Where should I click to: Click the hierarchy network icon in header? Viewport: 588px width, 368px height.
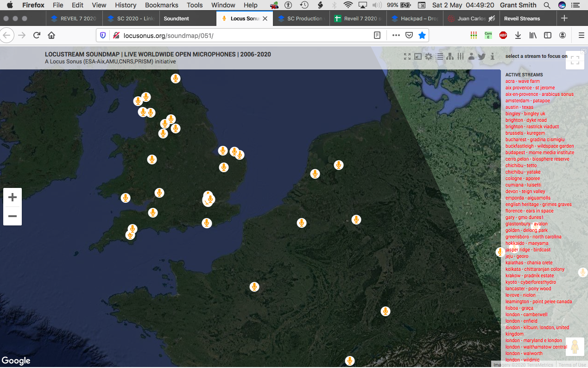click(450, 56)
